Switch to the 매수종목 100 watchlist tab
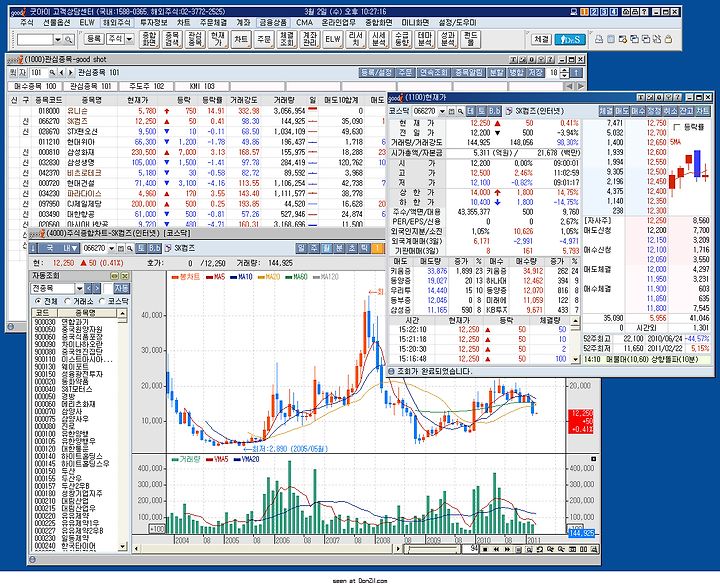This screenshot has width=720, height=588. [x=35, y=86]
